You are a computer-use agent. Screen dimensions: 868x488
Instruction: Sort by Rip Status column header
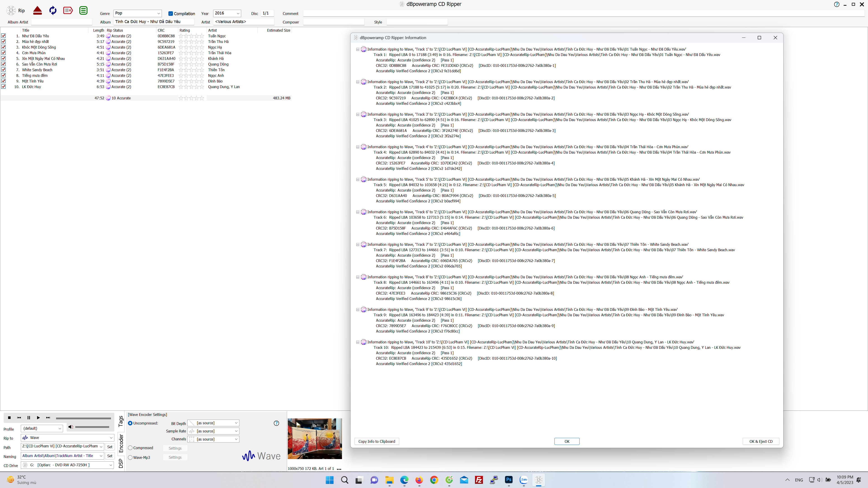click(x=115, y=30)
